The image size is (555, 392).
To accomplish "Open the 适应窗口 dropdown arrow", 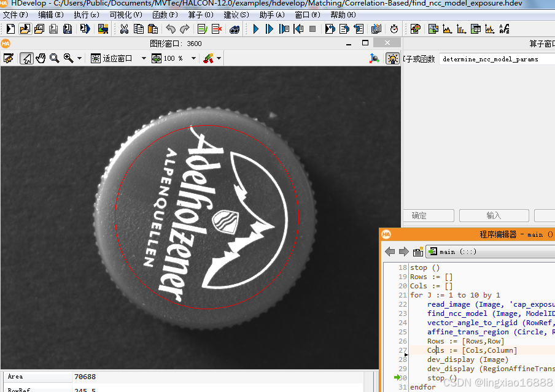I will click(x=144, y=58).
